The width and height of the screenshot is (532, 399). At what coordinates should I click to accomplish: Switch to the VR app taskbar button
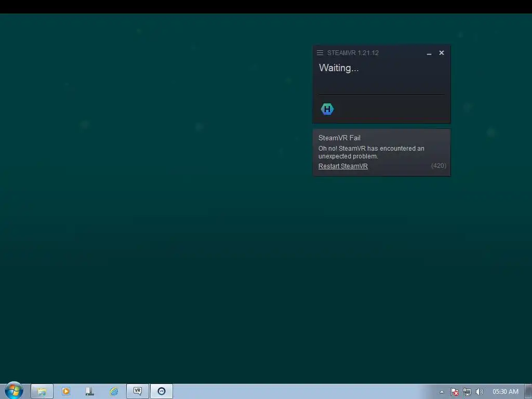[137, 391]
